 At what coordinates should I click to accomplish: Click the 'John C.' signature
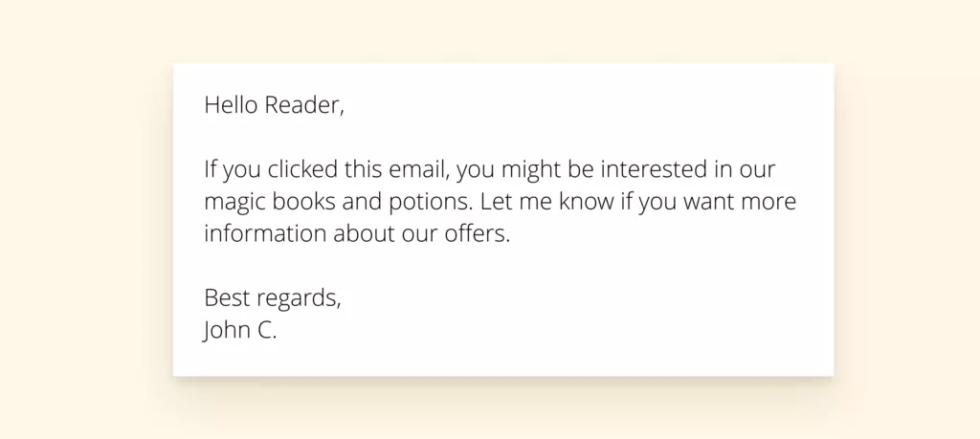[240, 330]
